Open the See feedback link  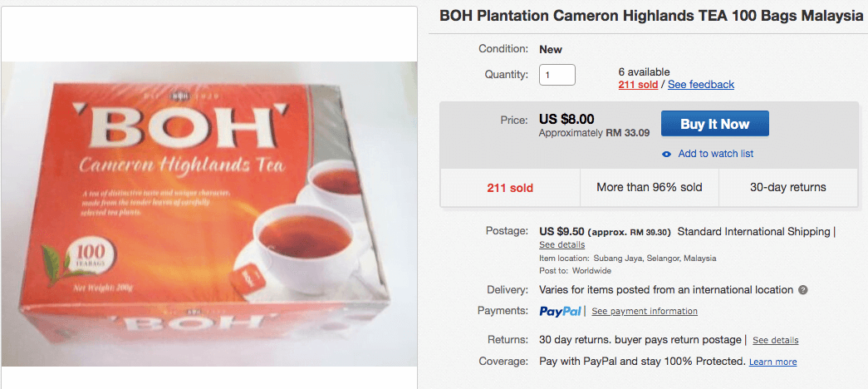[x=701, y=85]
